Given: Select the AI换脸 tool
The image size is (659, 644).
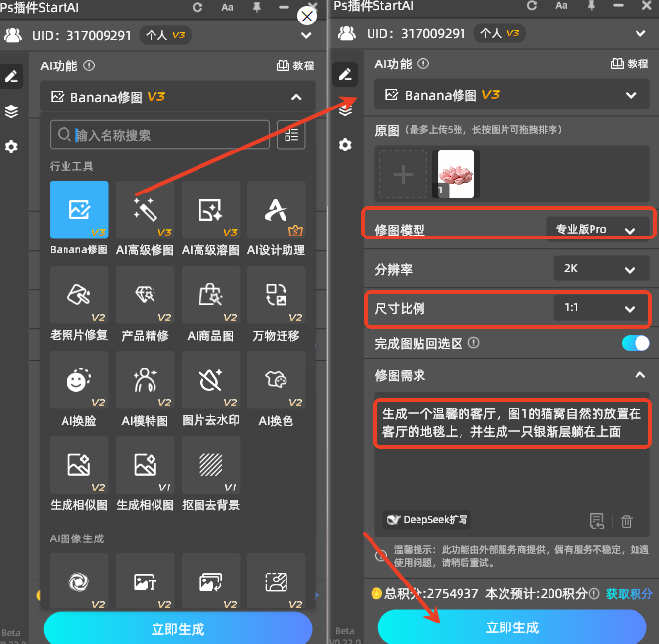Looking at the screenshot, I should coord(78,380).
